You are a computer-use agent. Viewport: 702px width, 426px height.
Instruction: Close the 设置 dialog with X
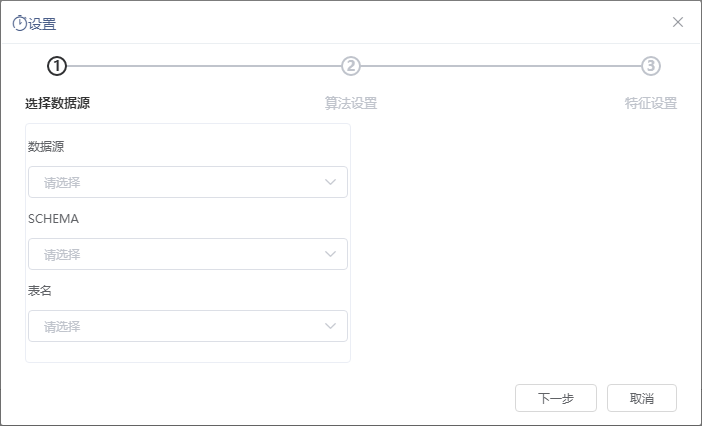pyautogui.click(x=678, y=22)
